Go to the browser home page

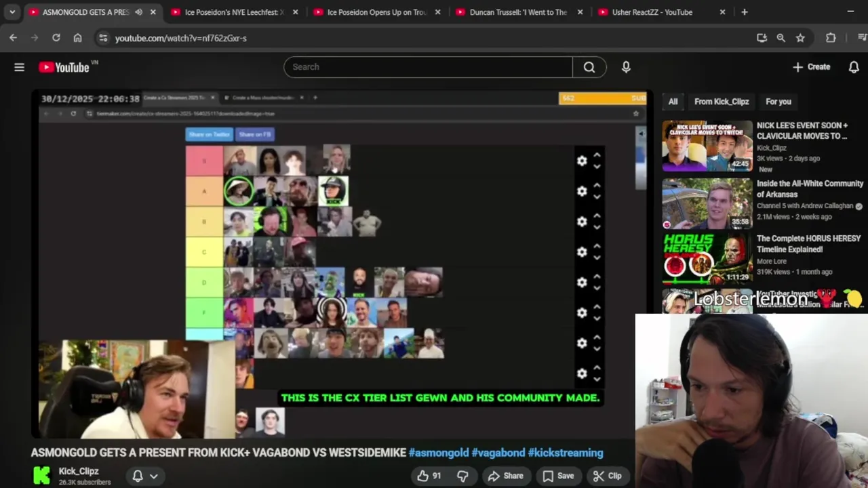pyautogui.click(x=77, y=38)
